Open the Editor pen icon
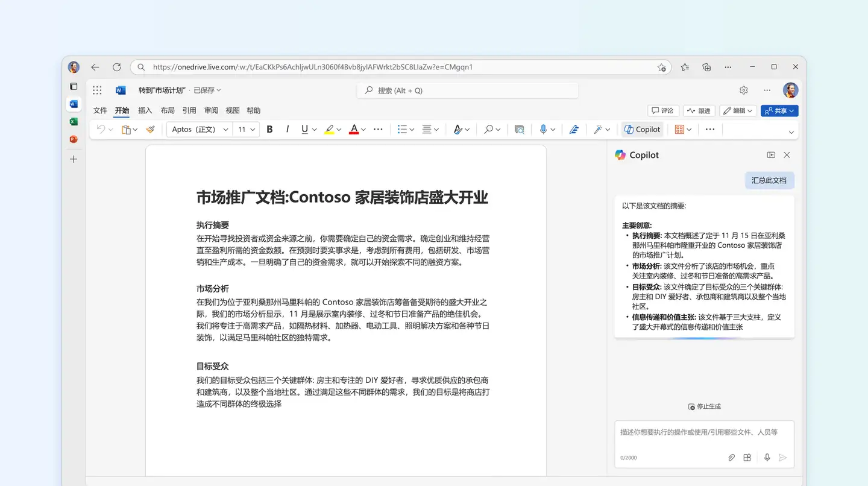This screenshot has width=868, height=486. (574, 129)
